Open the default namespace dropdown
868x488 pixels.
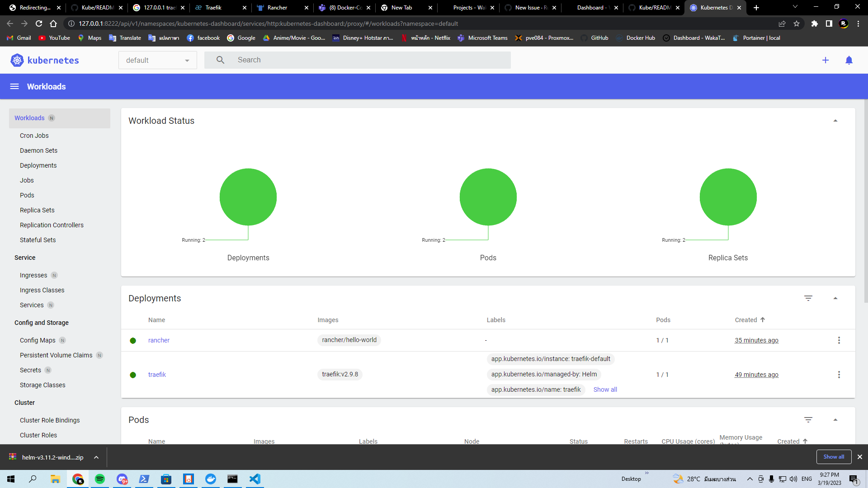[158, 60]
